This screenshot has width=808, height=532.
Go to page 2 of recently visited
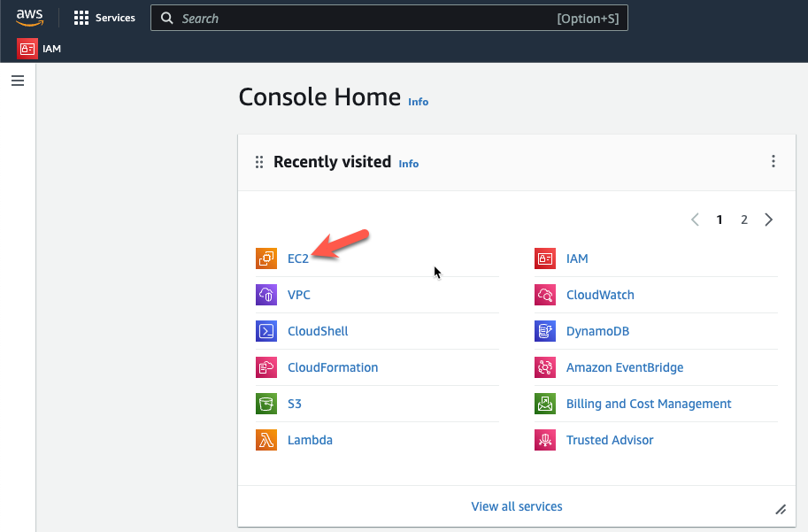pos(744,220)
